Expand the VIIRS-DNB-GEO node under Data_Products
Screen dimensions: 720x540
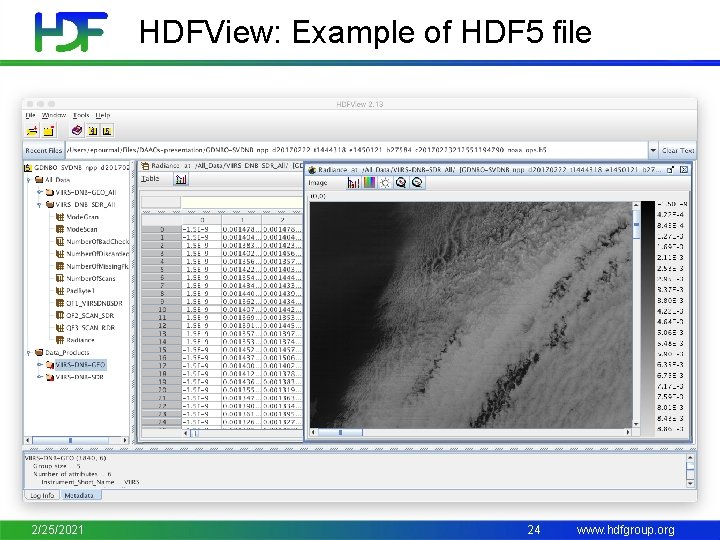39,365
